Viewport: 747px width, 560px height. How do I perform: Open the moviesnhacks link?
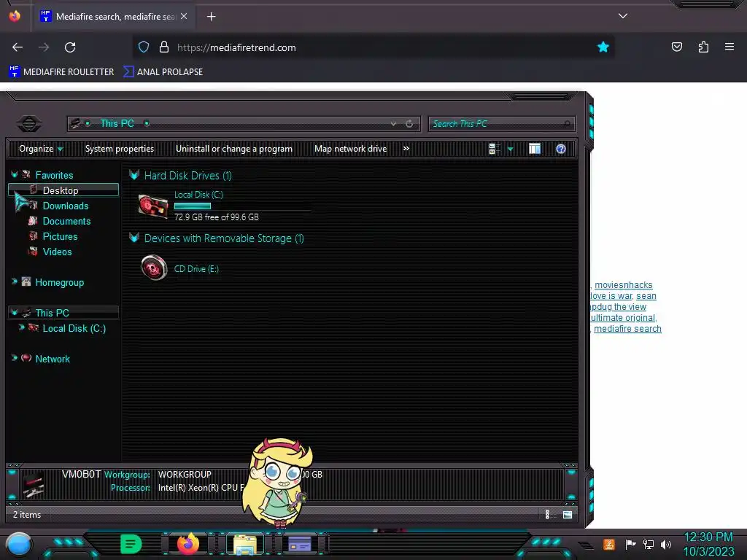[x=623, y=285]
